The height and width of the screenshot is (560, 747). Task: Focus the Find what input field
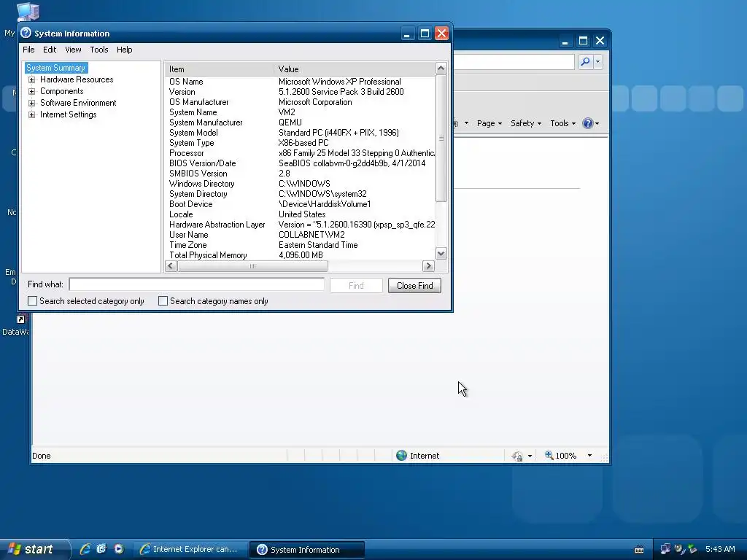coord(197,284)
